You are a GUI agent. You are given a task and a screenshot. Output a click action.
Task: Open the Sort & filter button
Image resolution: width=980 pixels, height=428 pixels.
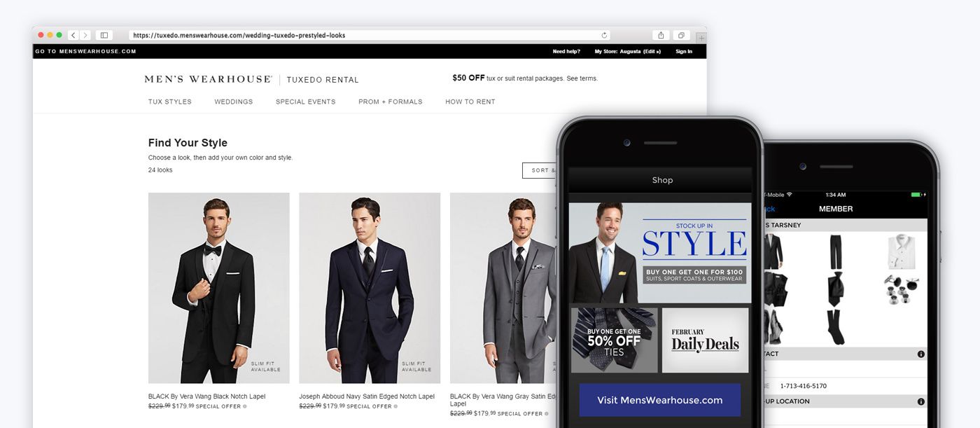coord(540,170)
